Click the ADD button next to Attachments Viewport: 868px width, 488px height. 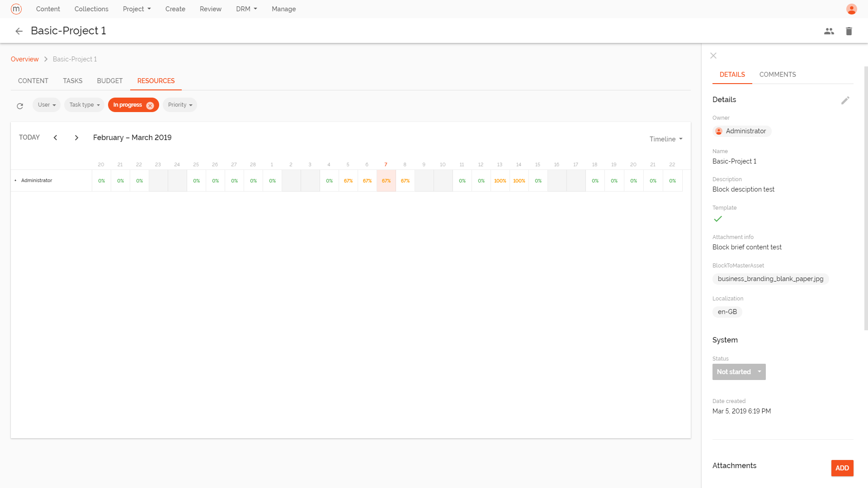coord(842,468)
